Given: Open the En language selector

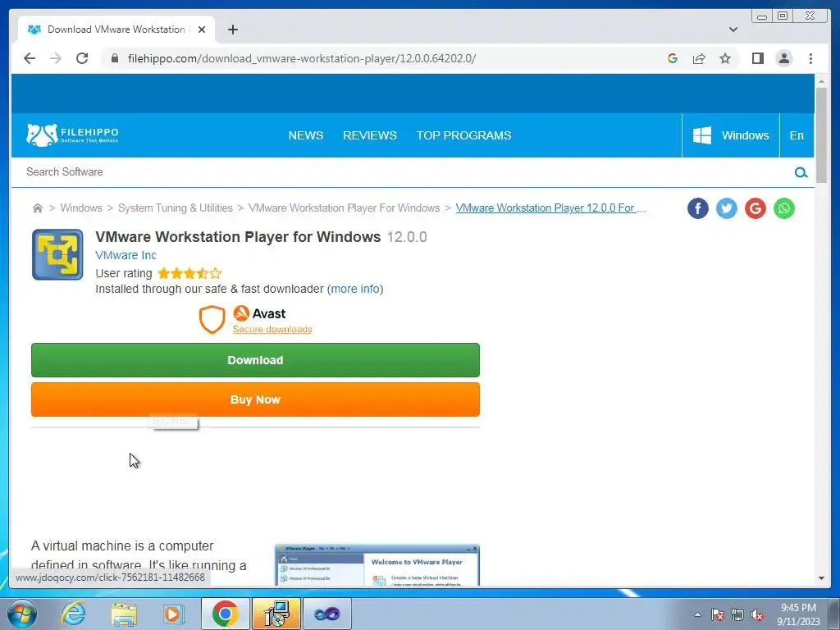Looking at the screenshot, I should click(x=797, y=135).
